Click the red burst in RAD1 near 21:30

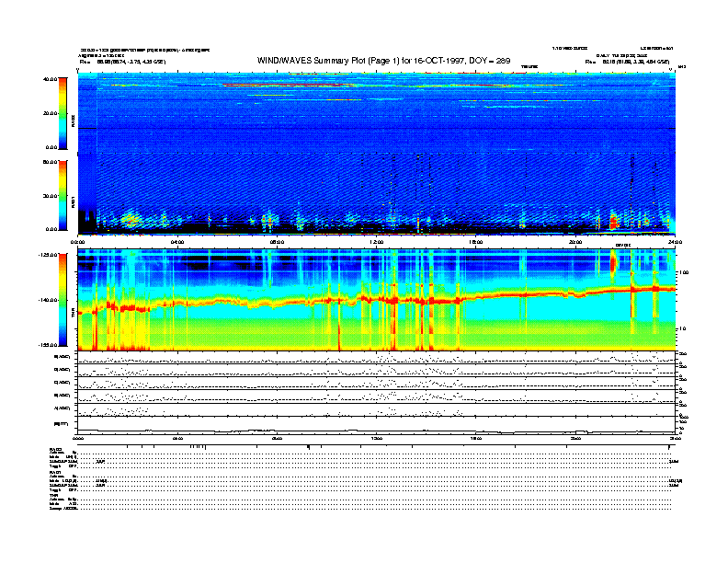614,222
